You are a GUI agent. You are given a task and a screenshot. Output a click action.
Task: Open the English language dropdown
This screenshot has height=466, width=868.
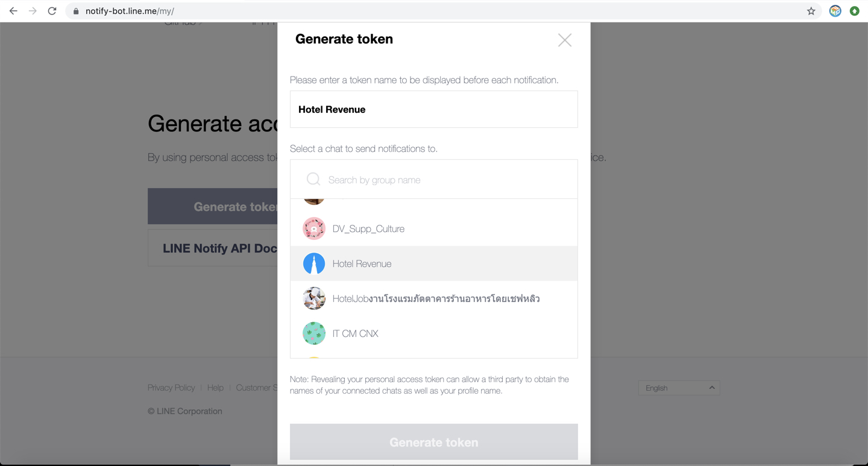679,388
